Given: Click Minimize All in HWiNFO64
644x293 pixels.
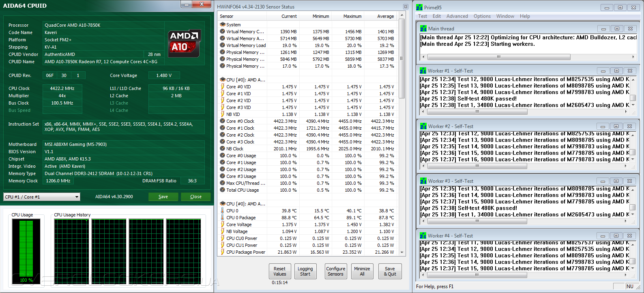Looking at the screenshot, I should 362,272.
